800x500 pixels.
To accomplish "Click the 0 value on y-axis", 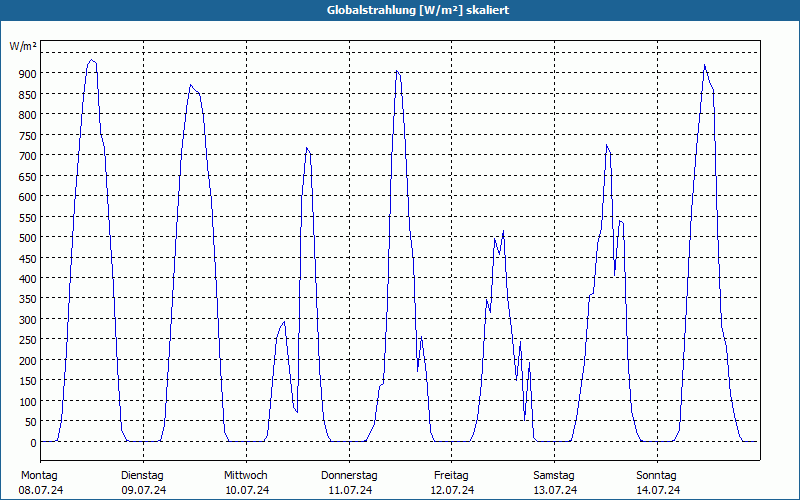I will tap(34, 443).
